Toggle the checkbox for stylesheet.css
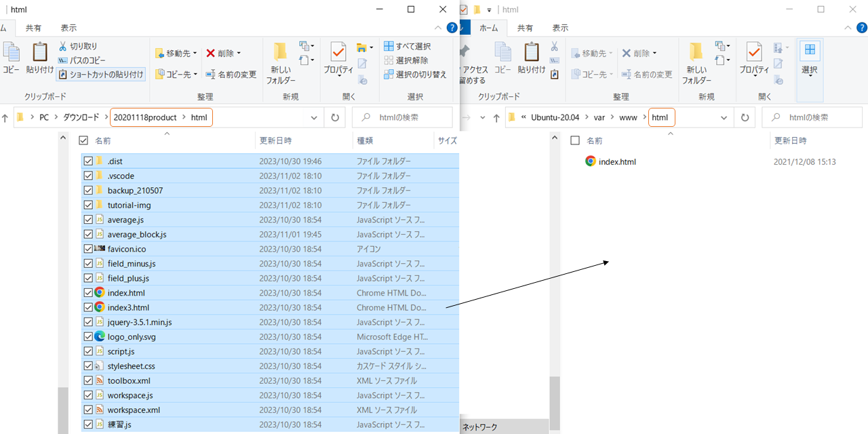The image size is (868, 434). coord(88,366)
